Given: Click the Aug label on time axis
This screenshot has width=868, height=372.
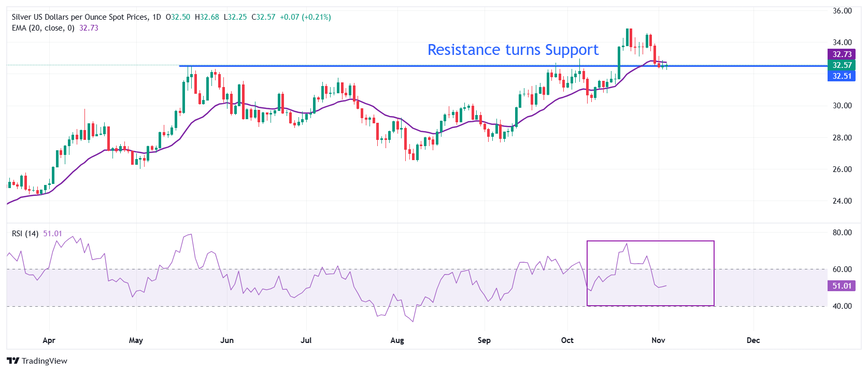Looking at the screenshot, I should coord(397,340).
